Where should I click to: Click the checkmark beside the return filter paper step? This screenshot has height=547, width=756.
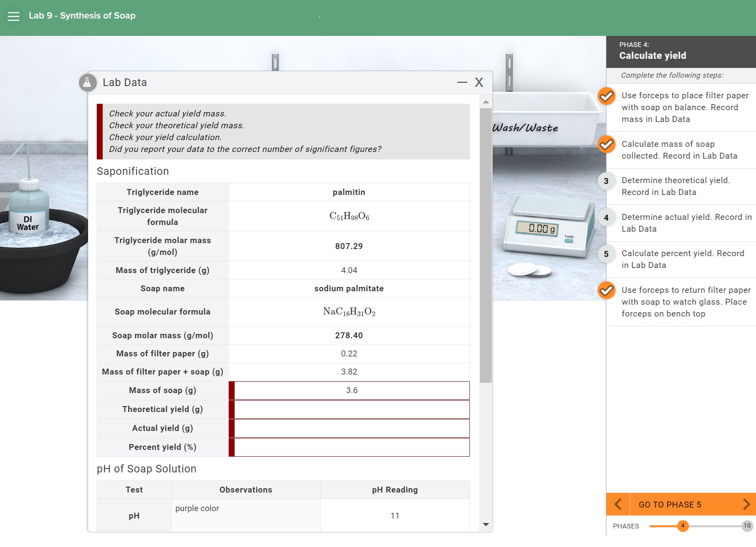607,291
